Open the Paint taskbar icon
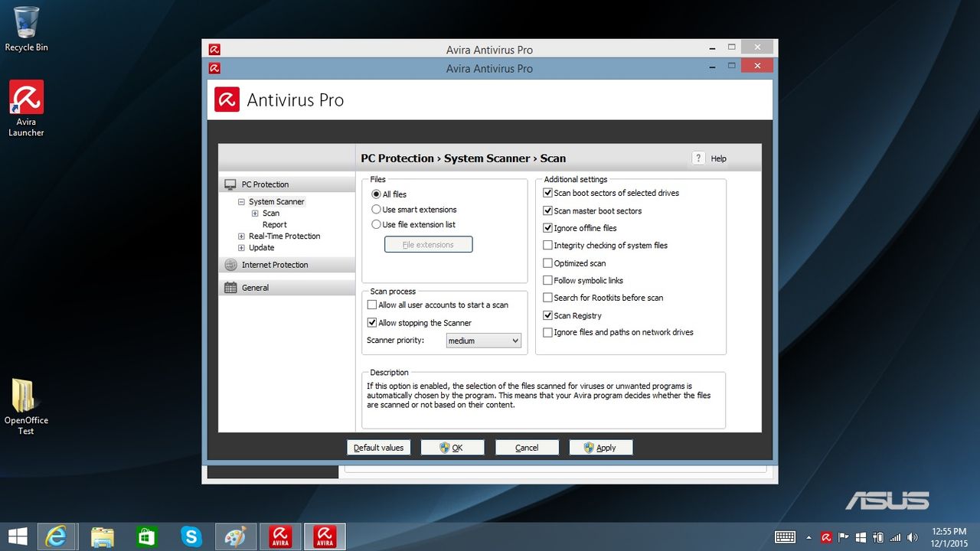Image resolution: width=980 pixels, height=551 pixels. (235, 536)
